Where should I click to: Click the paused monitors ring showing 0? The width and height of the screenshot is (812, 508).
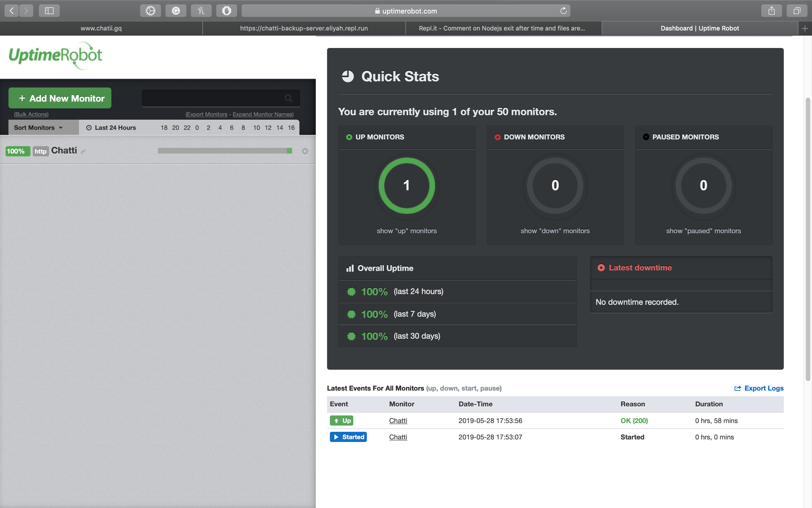coord(704,185)
